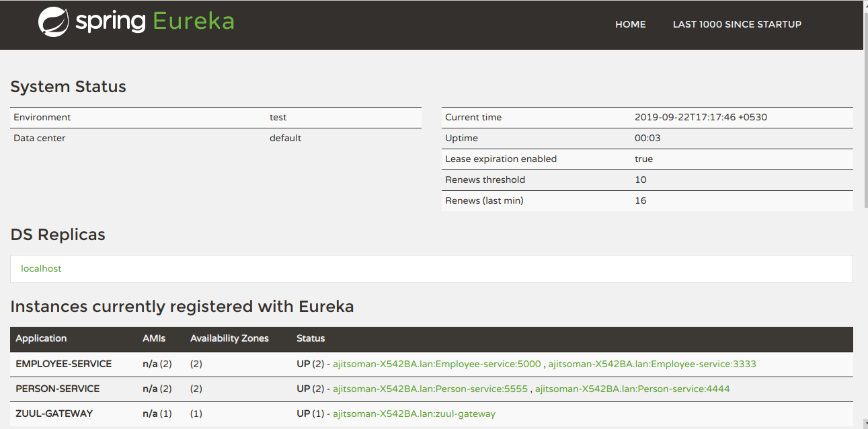
Task: Select the PERSON-SERVICE application name
Action: click(58, 389)
